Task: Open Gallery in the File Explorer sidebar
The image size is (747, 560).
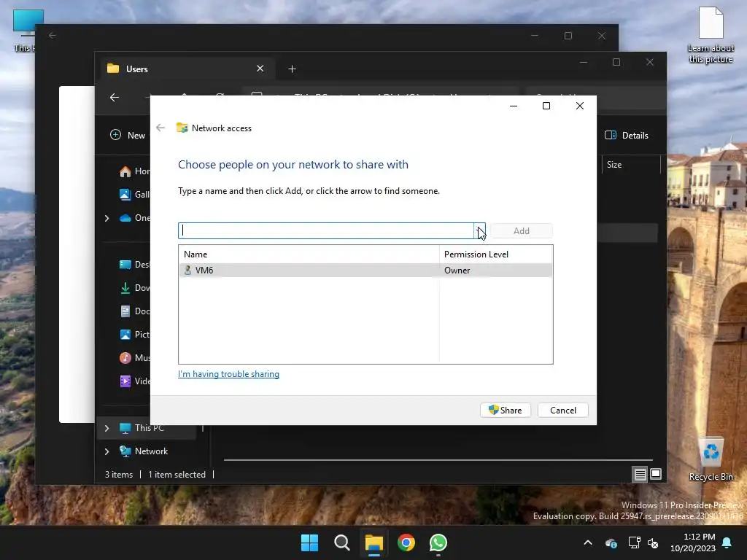Action: coord(134,194)
